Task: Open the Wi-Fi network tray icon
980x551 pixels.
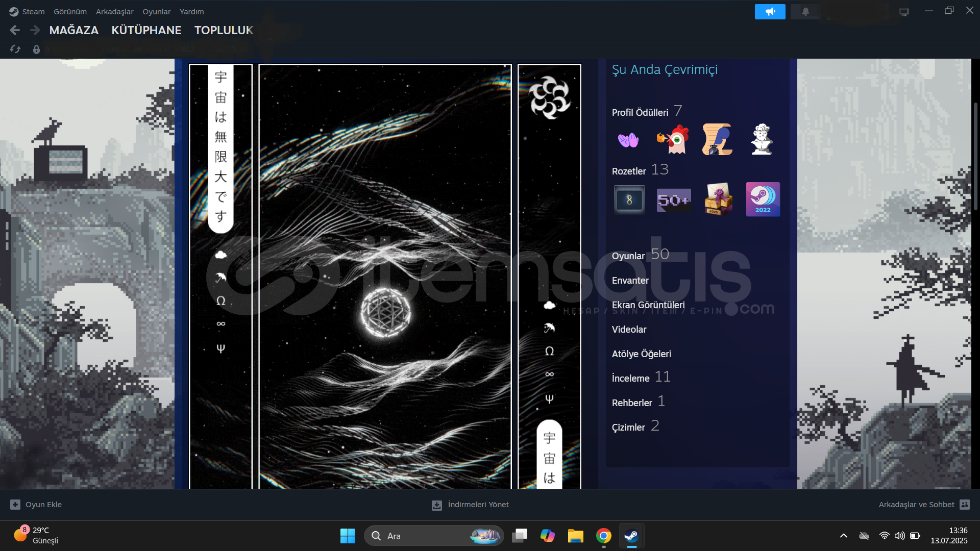Action: [x=884, y=536]
